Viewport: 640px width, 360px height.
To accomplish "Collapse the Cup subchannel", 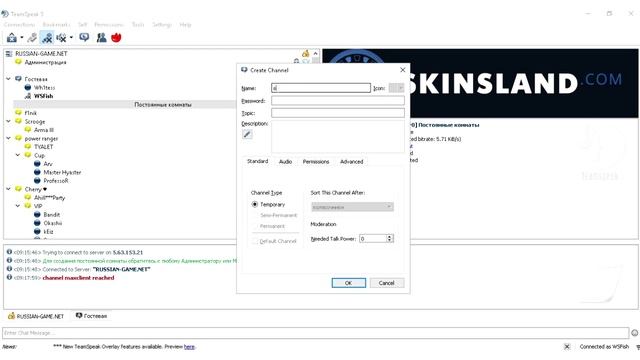I will click(x=18, y=155).
